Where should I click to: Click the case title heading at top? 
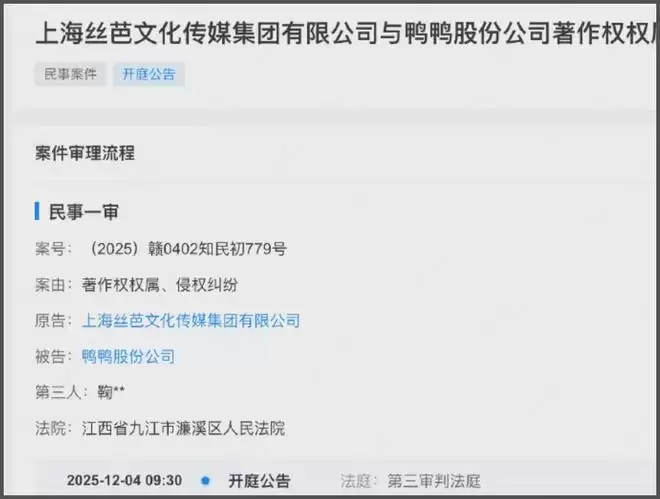(x=347, y=33)
